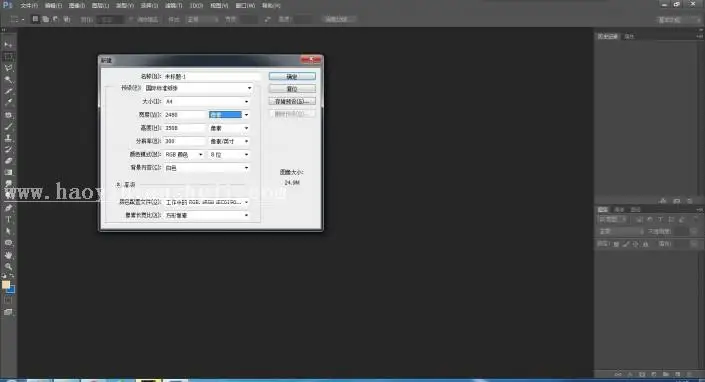The height and width of the screenshot is (382, 705).
Task: Select the Pen tool
Action: 8,208
